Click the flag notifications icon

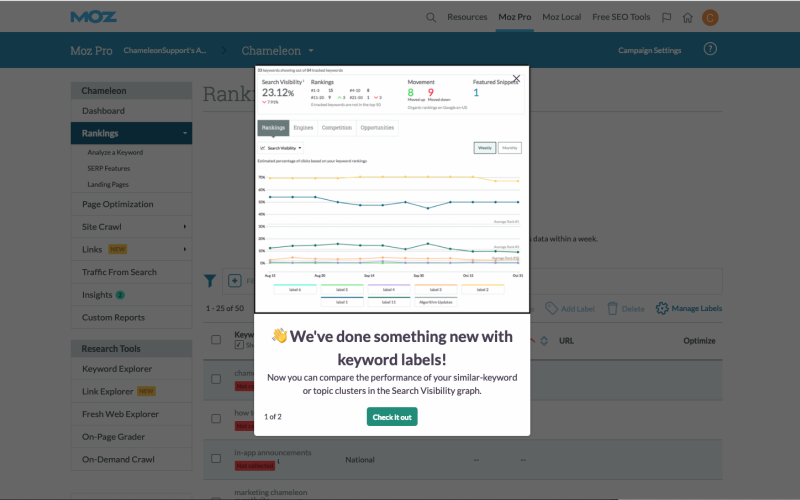point(666,17)
